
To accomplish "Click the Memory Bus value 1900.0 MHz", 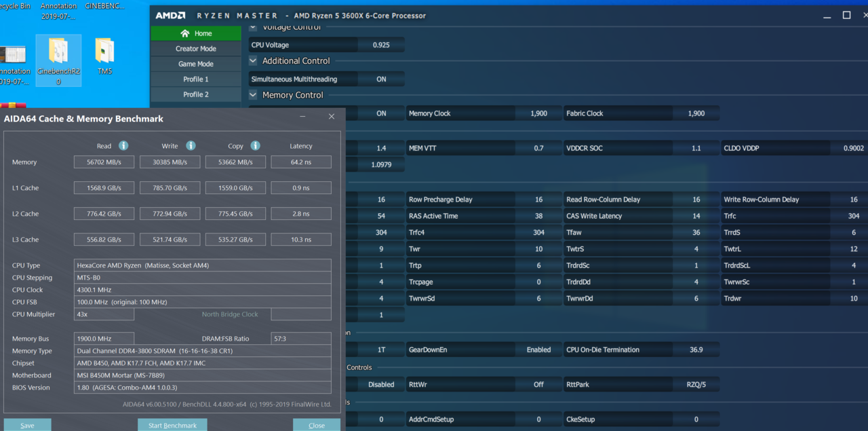I will [x=104, y=339].
